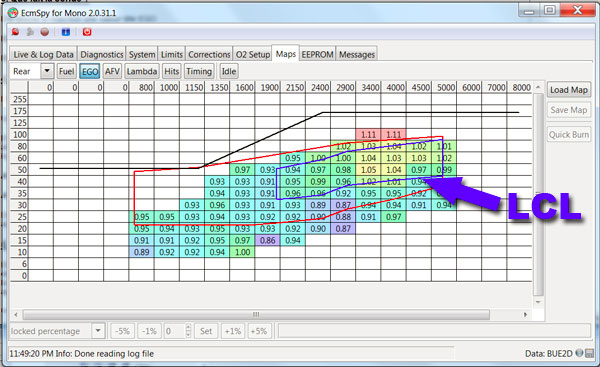Image resolution: width=600 pixels, height=367 pixels.
Task: Click the red connect icon in toolbar
Action: (x=15, y=32)
